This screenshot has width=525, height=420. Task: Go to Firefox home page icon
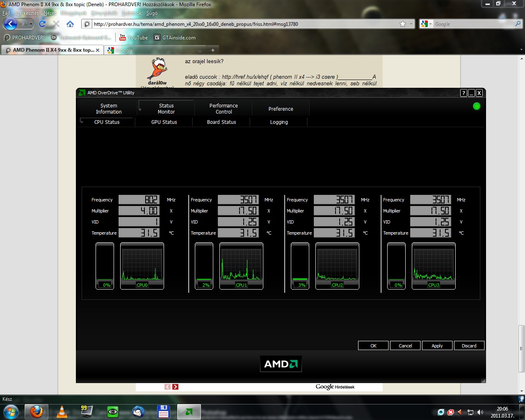(70, 24)
